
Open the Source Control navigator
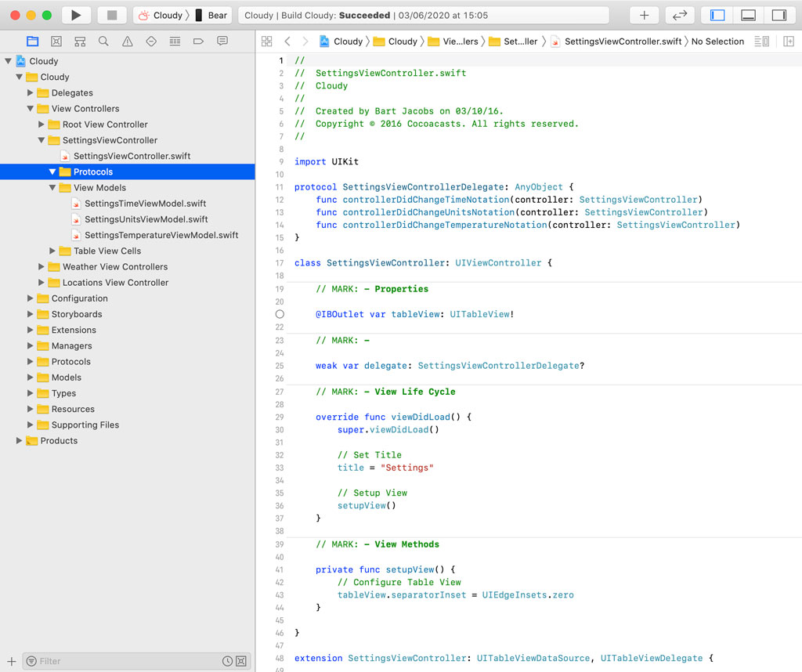(56, 42)
